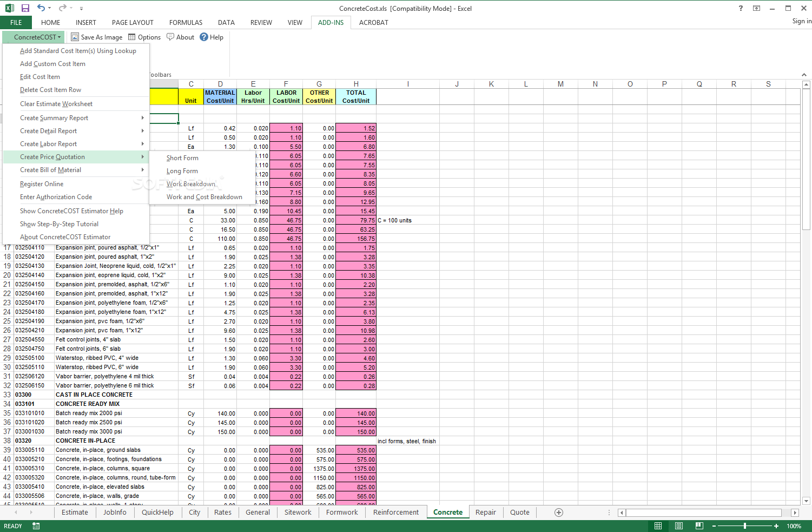Viewport: 812px width, 532px height.
Task: Select Edit Cost Item menu entry
Action: 76,77
